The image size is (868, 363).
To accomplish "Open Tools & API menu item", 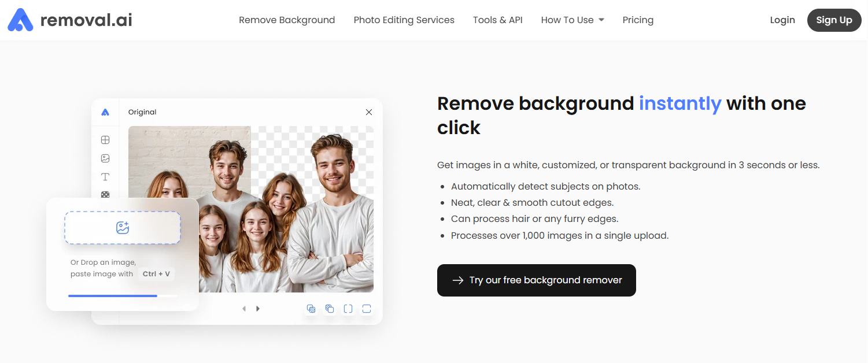I will click(497, 20).
